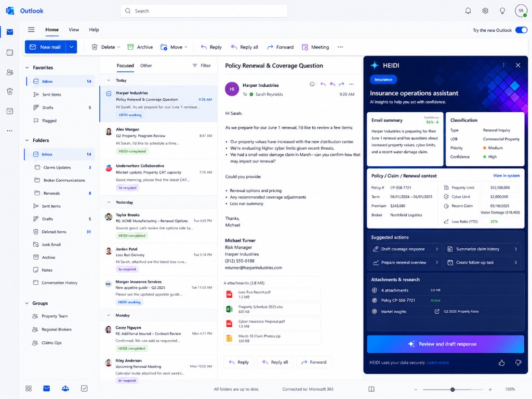The width and height of the screenshot is (532, 399).
Task: Open the To Do checkmark icon at bottom
Action: (84, 389)
